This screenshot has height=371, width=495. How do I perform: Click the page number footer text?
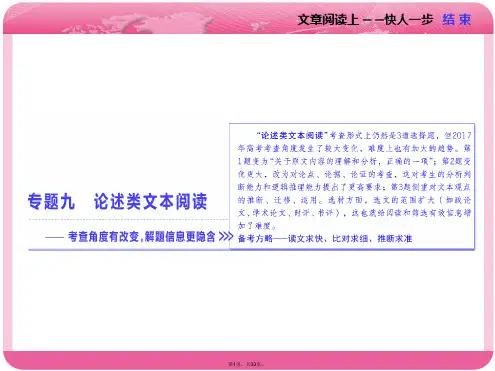tap(246, 364)
